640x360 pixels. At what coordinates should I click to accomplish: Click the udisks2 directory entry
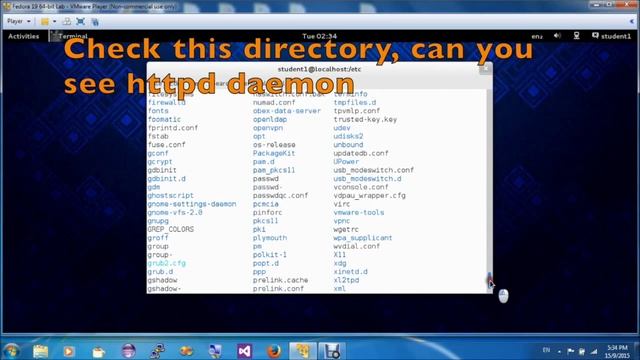[348, 136]
